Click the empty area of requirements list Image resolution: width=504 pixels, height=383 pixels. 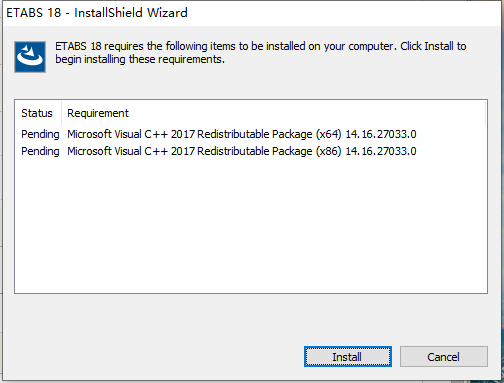click(251, 227)
